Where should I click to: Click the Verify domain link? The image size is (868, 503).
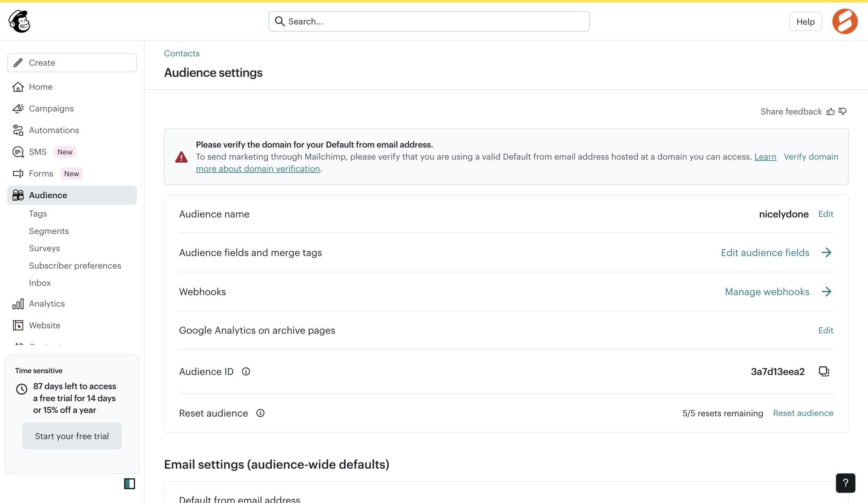pyautogui.click(x=811, y=157)
